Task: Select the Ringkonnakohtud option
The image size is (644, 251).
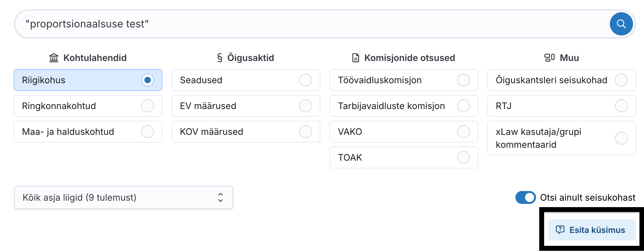Action: pyautogui.click(x=147, y=106)
